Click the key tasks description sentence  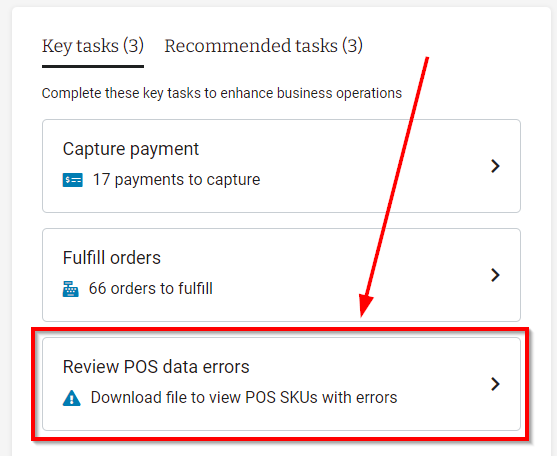coord(222,93)
